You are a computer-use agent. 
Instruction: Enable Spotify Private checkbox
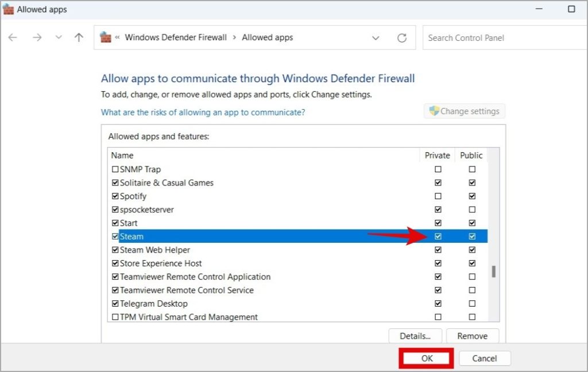point(438,196)
